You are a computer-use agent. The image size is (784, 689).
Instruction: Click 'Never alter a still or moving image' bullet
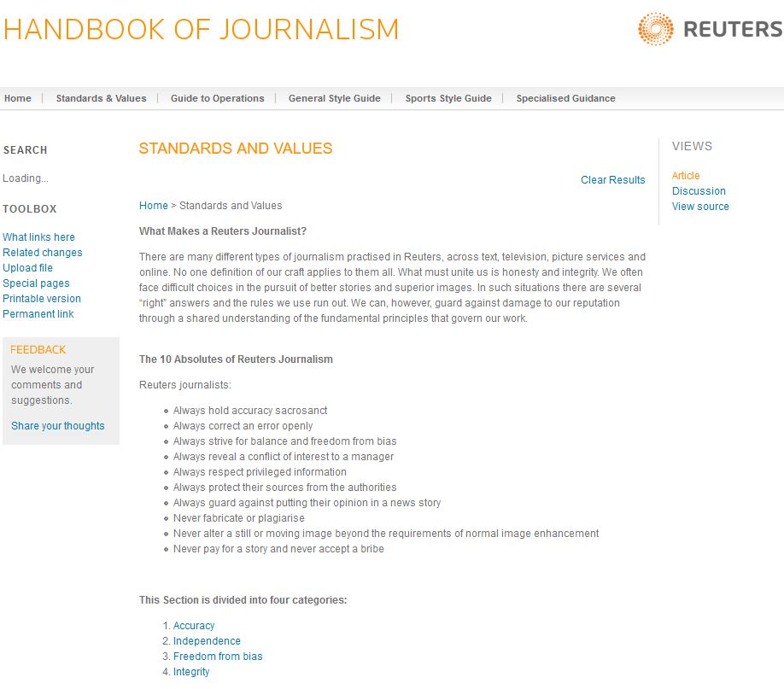click(386, 534)
